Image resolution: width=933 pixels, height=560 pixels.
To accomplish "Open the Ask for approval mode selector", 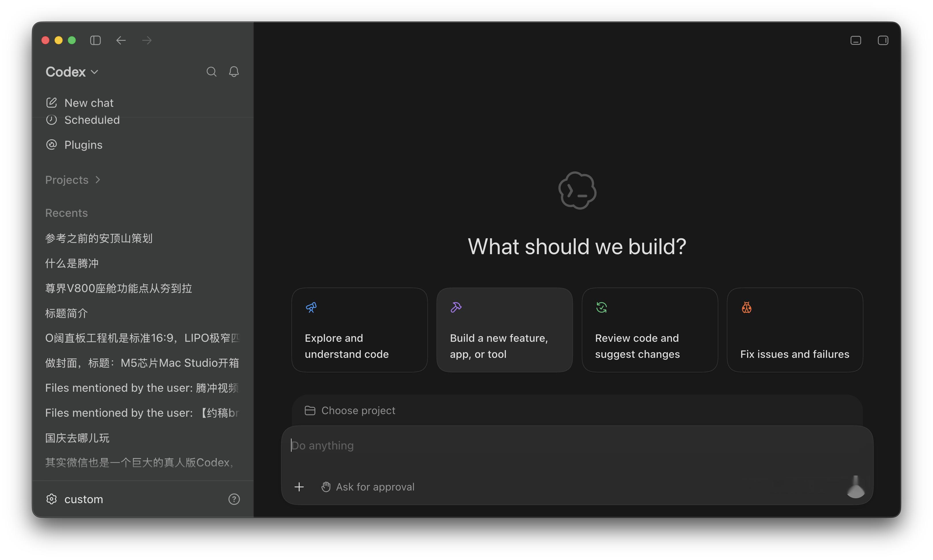I will [368, 487].
